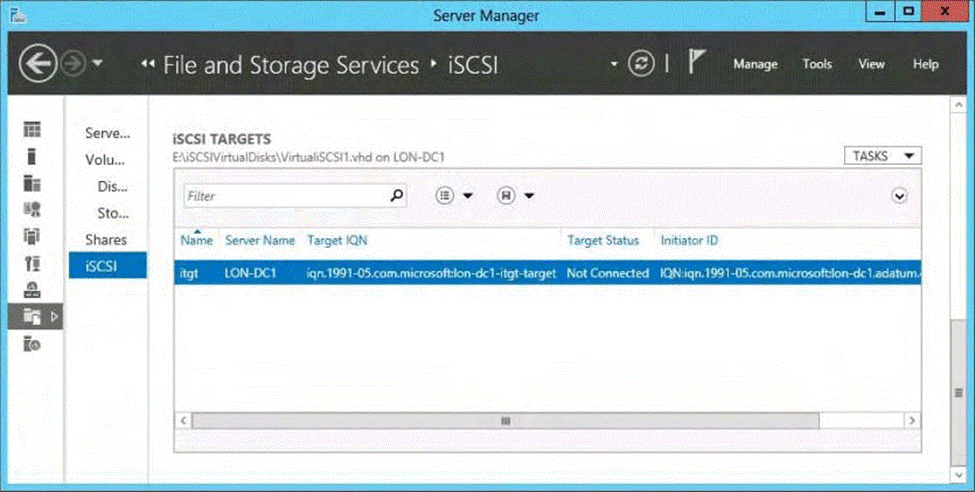Screen dimensions: 975x492
Task: Sort by Target Status column header
Action: pyautogui.click(x=603, y=241)
